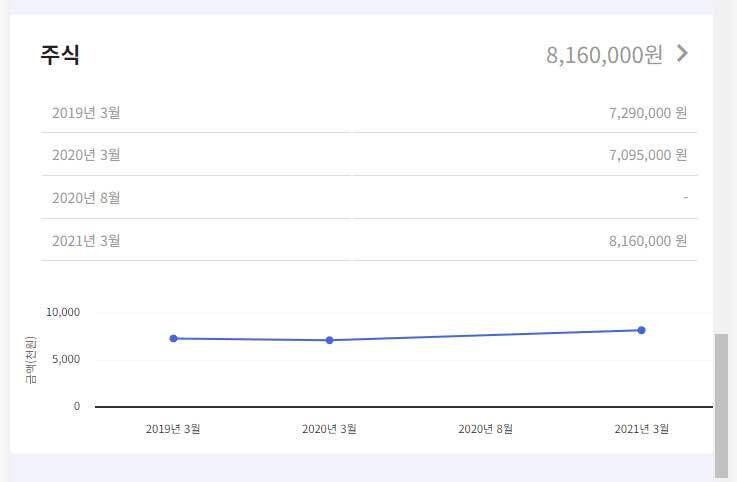This screenshot has width=737, height=482.
Task: Click the dash value for 2020년 8월
Action: 685,198
